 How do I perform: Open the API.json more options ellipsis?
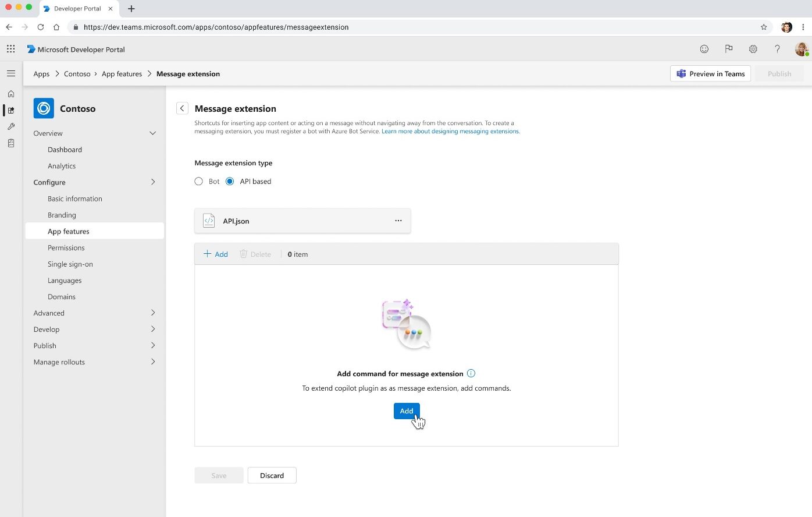[398, 221]
